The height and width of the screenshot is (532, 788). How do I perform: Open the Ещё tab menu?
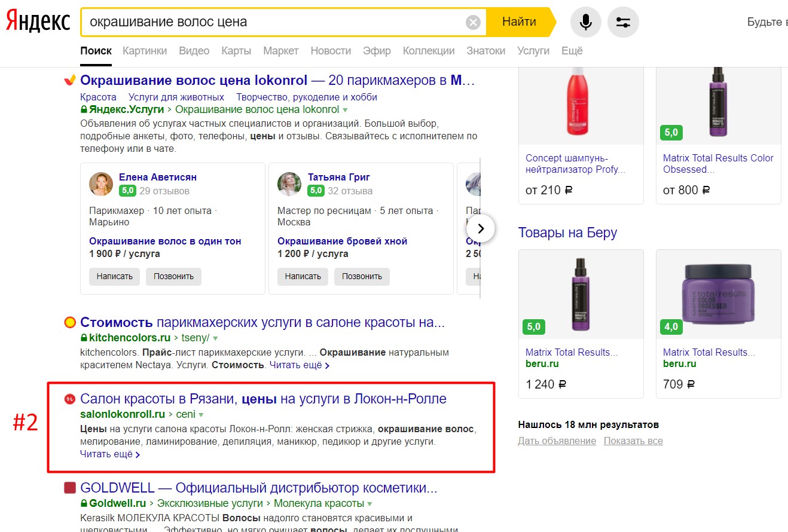point(572,51)
